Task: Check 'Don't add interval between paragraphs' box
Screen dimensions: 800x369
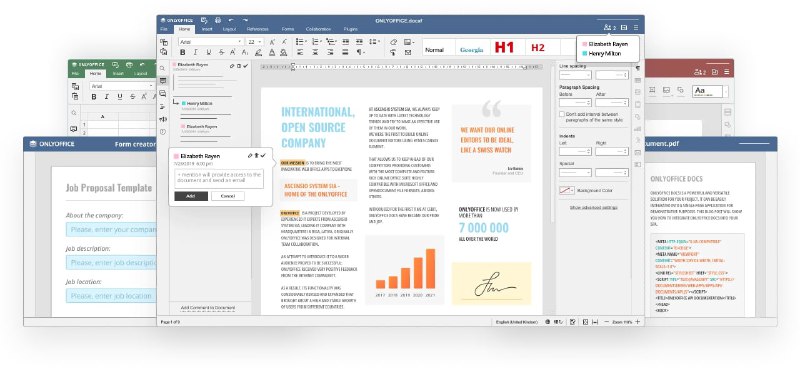Action: pos(562,114)
